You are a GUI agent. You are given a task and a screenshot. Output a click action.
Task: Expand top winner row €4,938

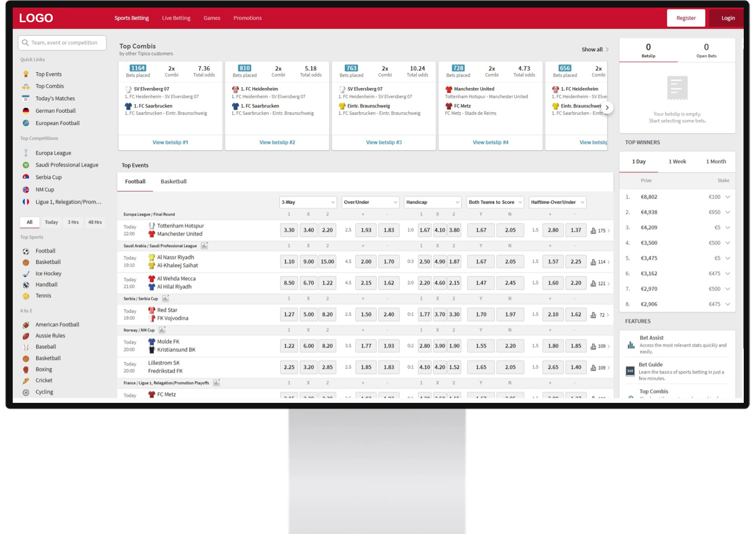(728, 212)
